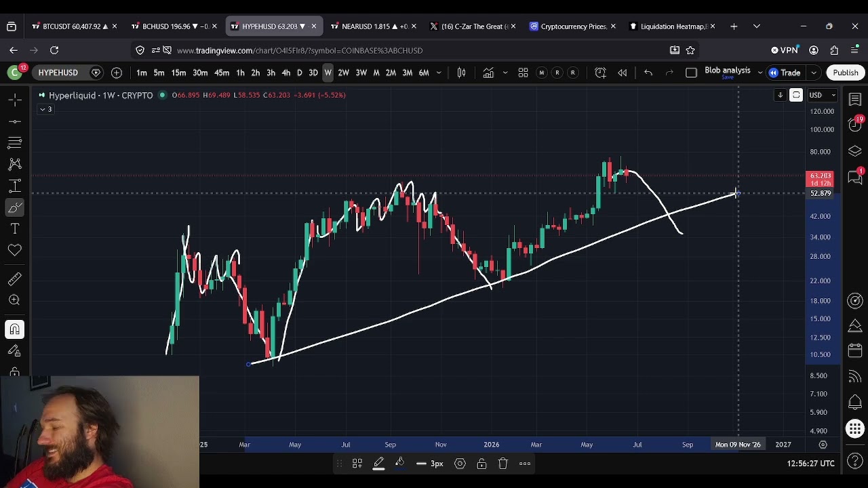The width and height of the screenshot is (868, 488).
Task: Select the text annotation tool
Action: pyautogui.click(x=14, y=229)
